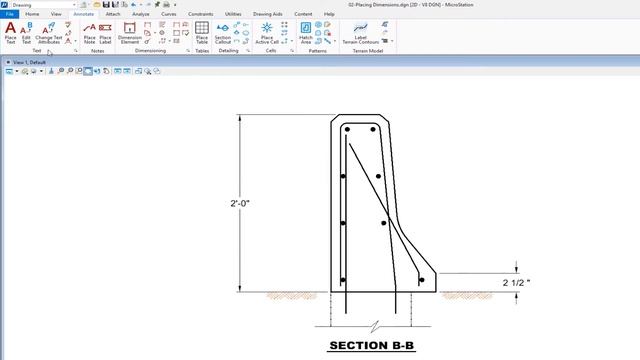This screenshot has height=360, width=640.
Task: Expand the Detailing group dialog launcher
Action: click(x=248, y=51)
